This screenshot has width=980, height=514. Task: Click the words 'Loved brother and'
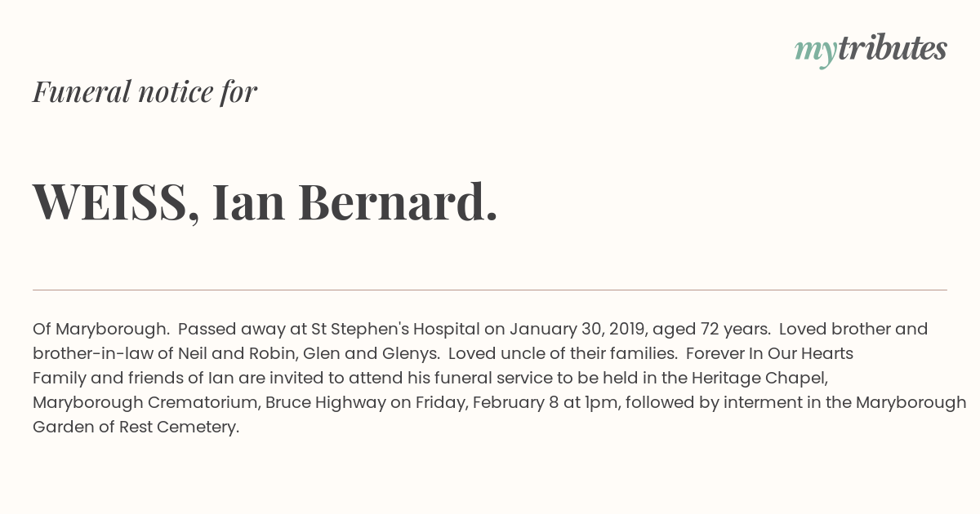coord(853,329)
